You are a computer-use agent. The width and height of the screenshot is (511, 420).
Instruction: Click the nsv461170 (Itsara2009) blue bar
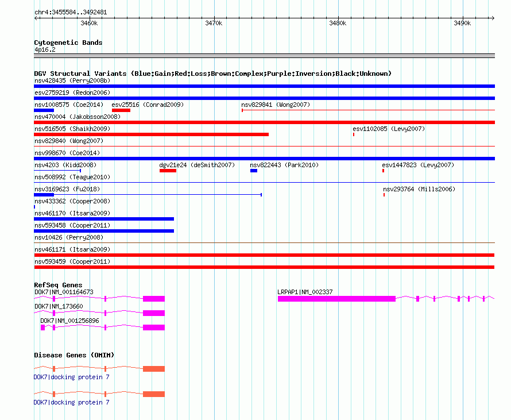[104, 219]
